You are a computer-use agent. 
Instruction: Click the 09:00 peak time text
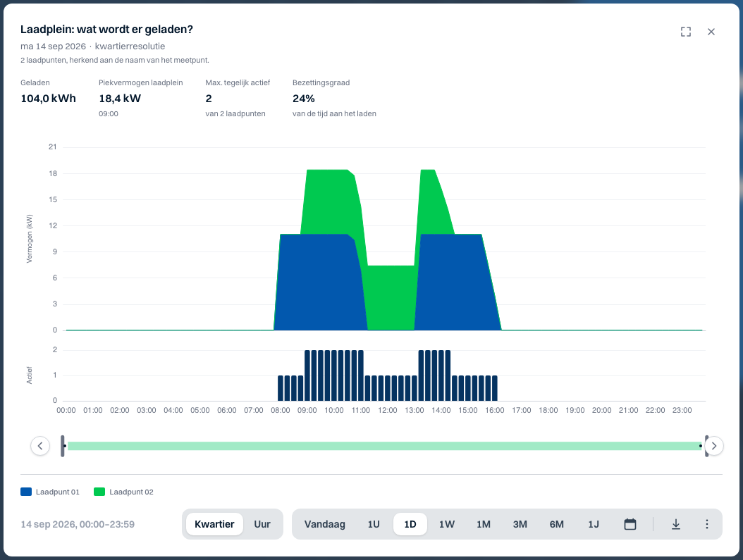coord(109,113)
